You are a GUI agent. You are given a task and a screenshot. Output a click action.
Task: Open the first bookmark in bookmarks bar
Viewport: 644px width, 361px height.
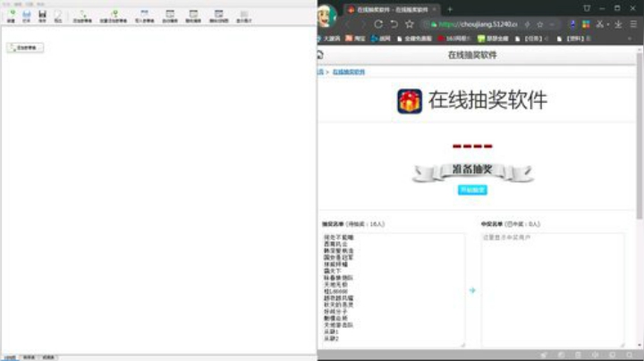[x=329, y=38]
